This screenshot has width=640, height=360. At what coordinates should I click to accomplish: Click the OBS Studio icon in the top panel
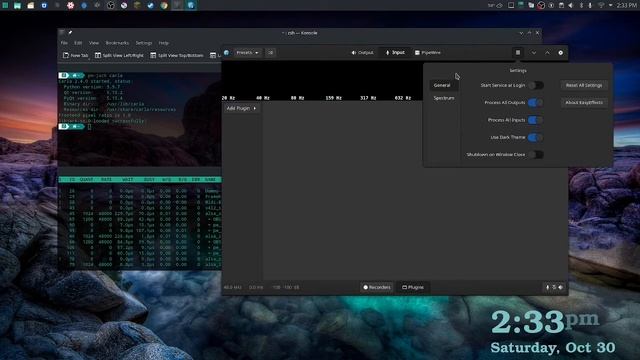click(x=111, y=5)
